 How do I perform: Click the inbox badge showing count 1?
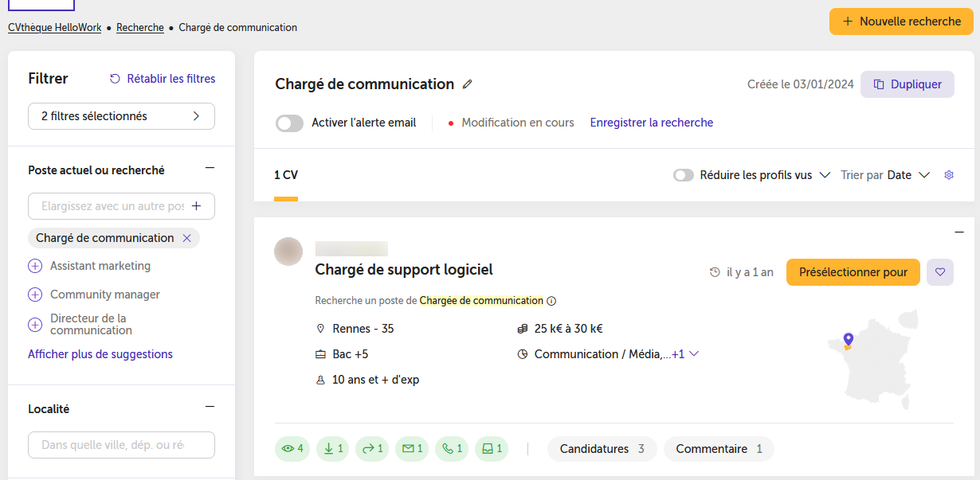[492, 449]
